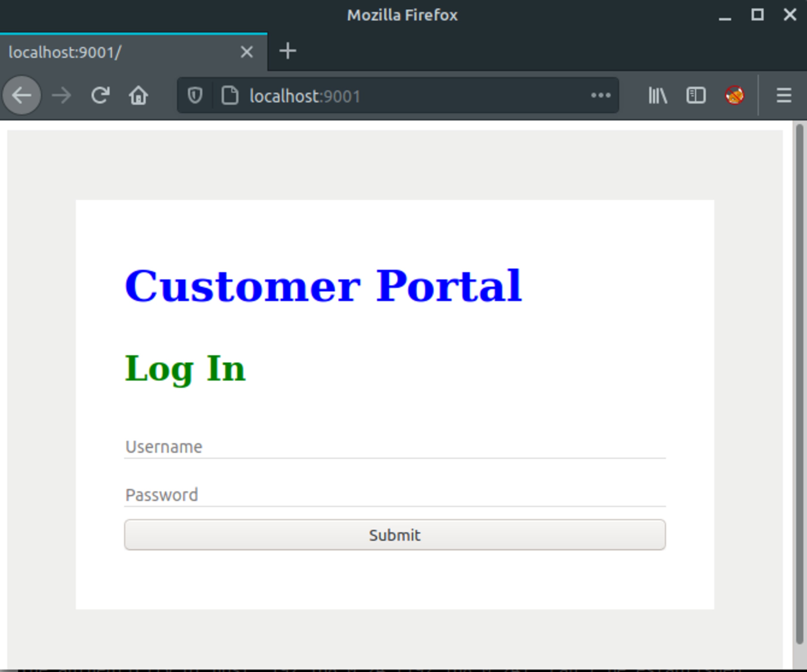Open the Firefox home page
807x672 pixels.
138,95
